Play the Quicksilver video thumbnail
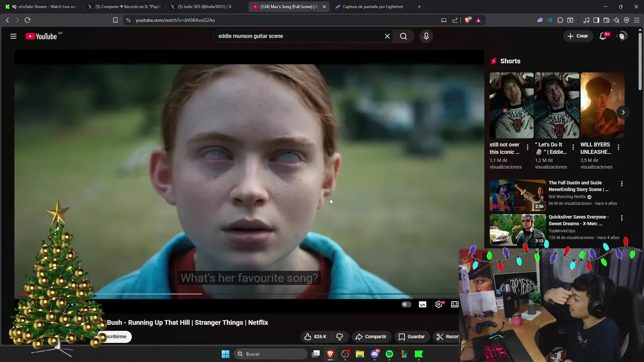This screenshot has height=362, width=644. [518, 230]
